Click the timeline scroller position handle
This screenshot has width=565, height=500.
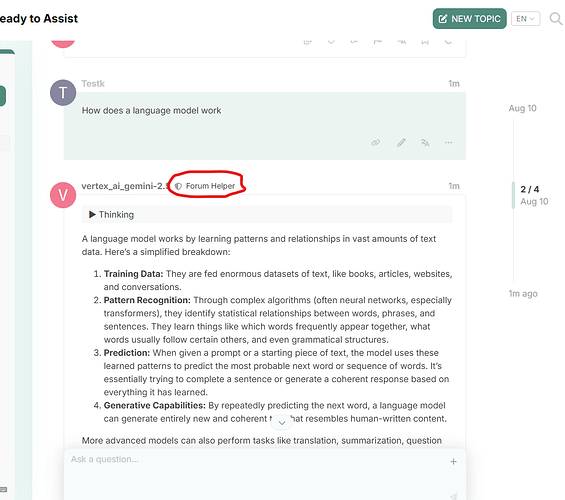click(513, 195)
